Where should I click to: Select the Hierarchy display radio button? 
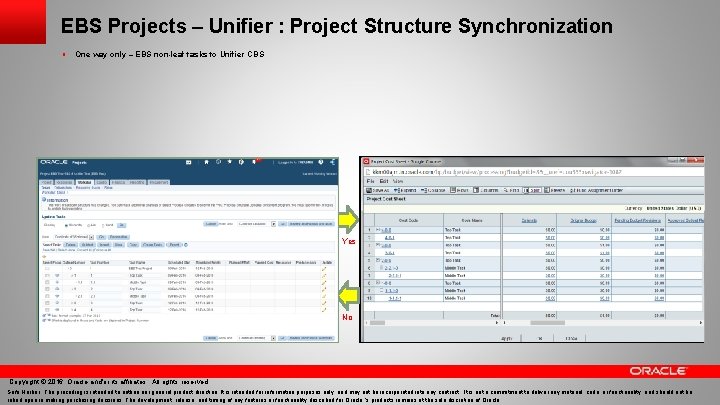tap(66, 225)
